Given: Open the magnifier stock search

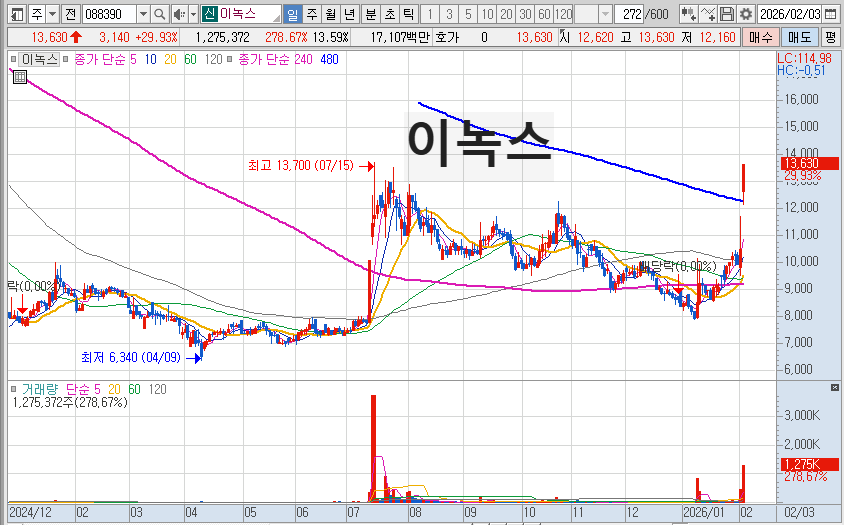Looking at the screenshot, I should pyautogui.click(x=159, y=14).
